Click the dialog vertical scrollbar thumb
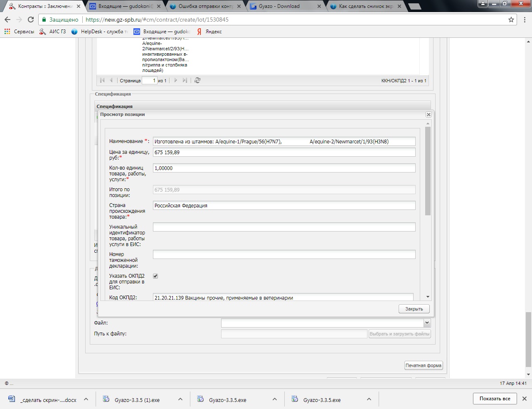 pyautogui.click(x=428, y=171)
